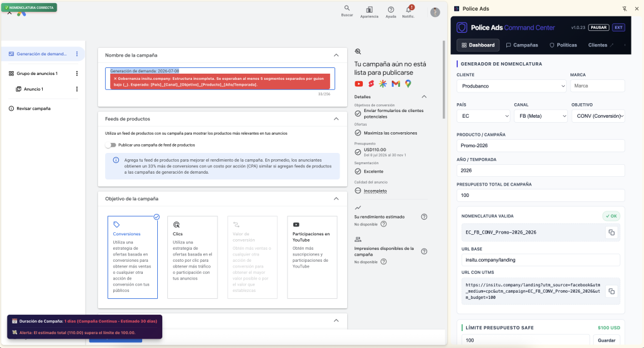Copy the valid nomenclature string

click(611, 233)
